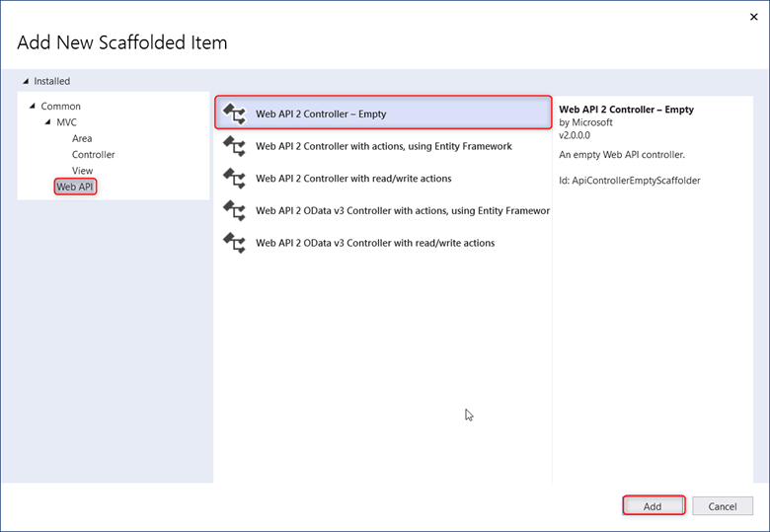The height and width of the screenshot is (532, 770).
Task: Click the Web API 2 Controller – Empty icon
Action: tap(234, 114)
